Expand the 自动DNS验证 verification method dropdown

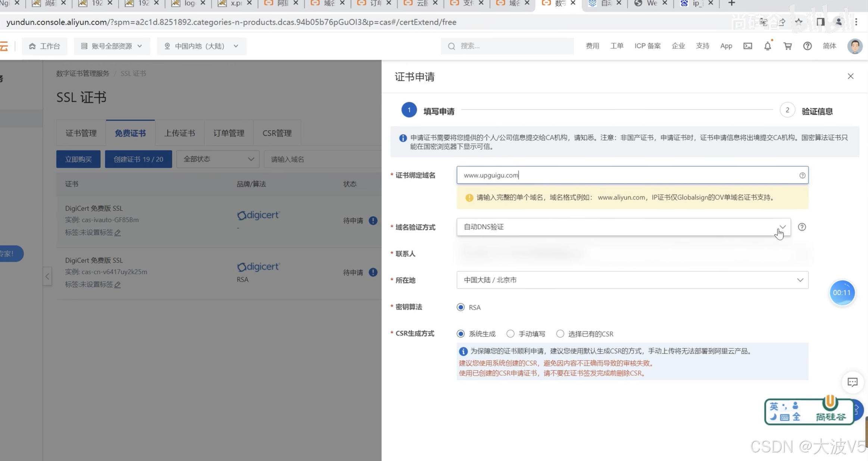[623, 227]
